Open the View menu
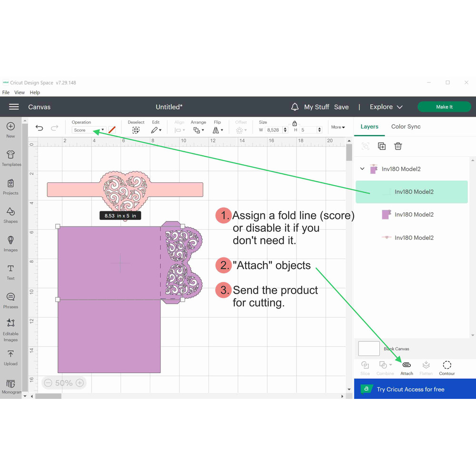The image size is (476, 476). coord(20,92)
